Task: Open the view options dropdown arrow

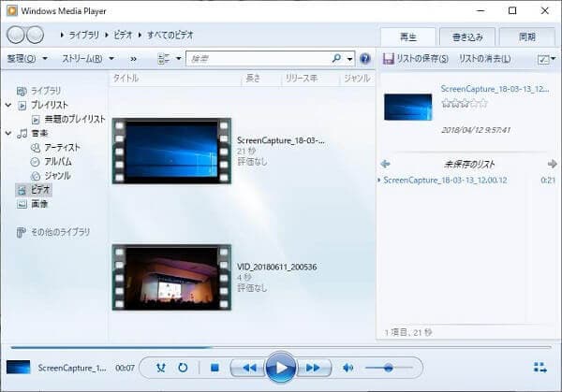Action: 179,58
